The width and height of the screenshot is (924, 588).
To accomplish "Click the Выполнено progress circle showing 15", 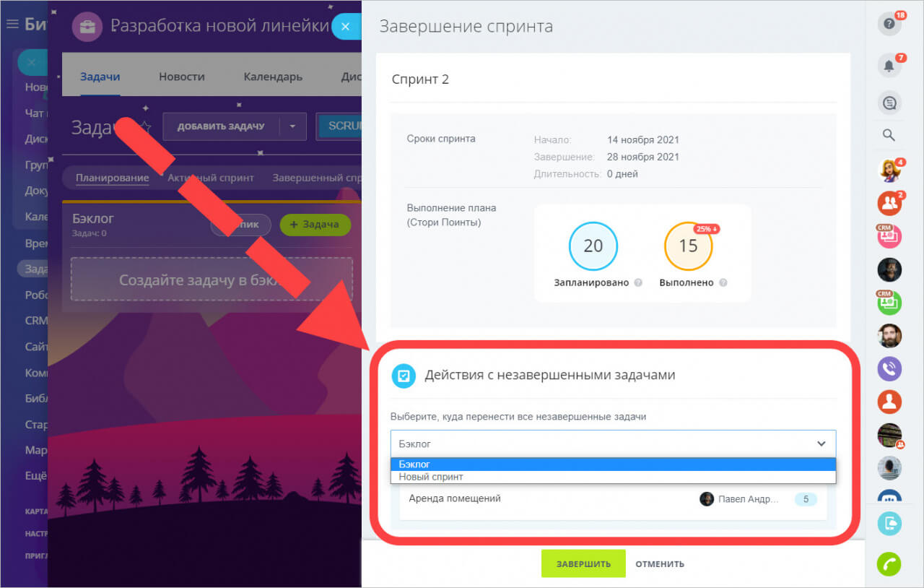I will [688, 246].
